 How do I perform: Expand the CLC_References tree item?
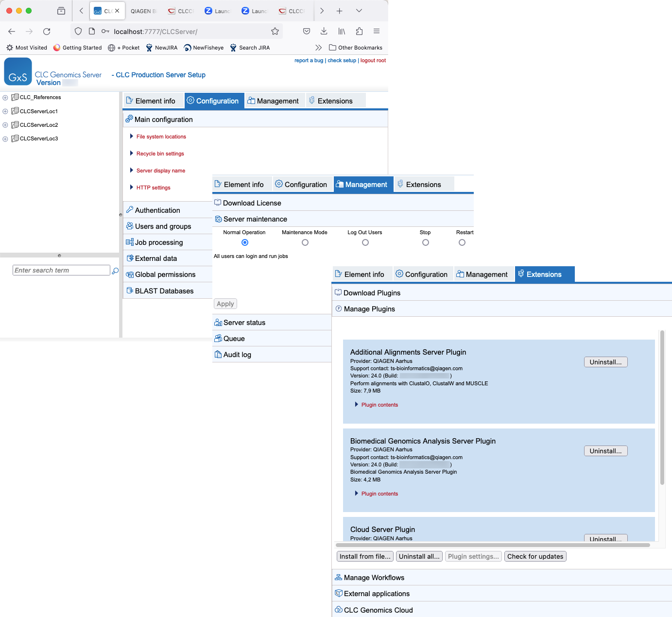5,97
